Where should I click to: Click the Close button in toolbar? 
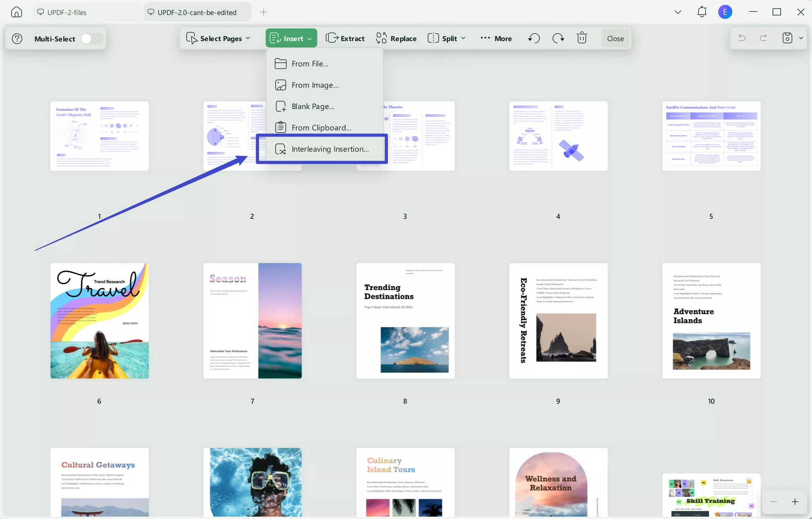[x=615, y=38]
